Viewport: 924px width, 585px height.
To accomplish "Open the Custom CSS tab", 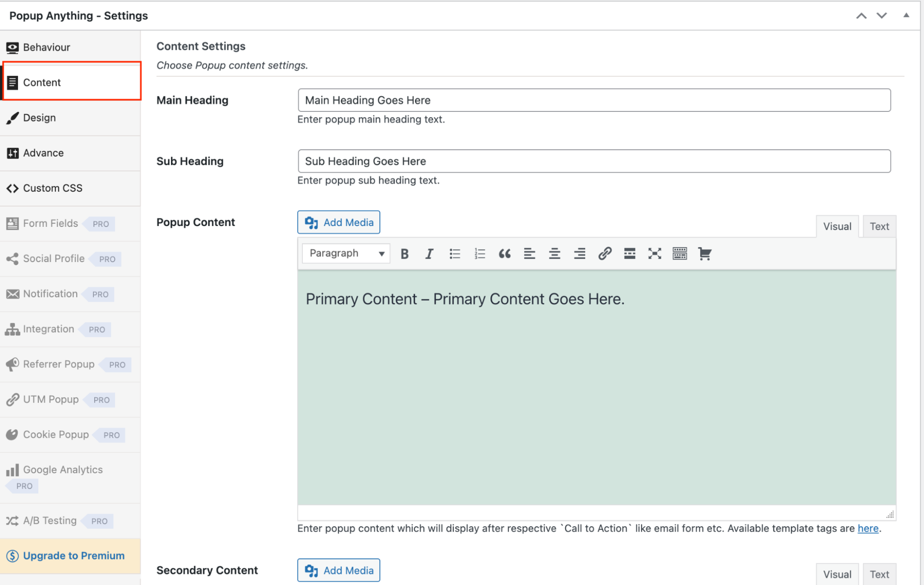I will [70, 188].
